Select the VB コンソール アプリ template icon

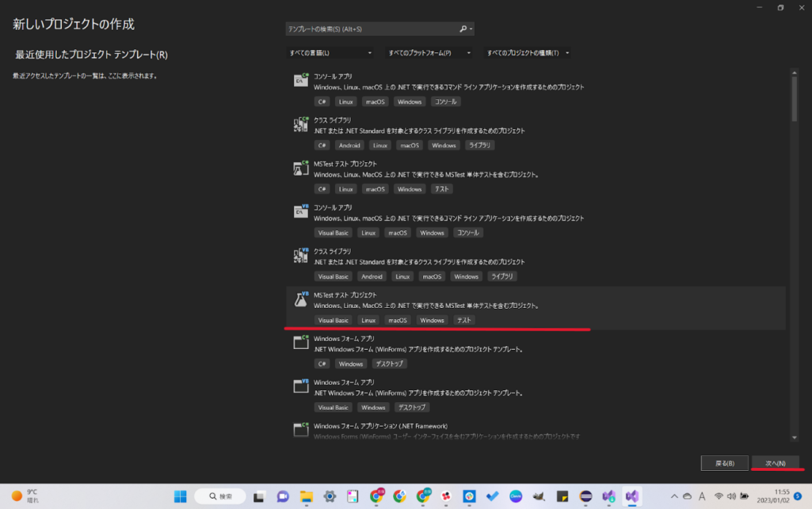click(301, 211)
